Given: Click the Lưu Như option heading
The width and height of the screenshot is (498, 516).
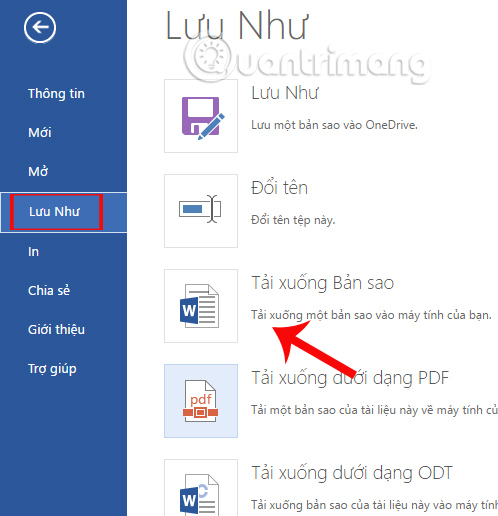Looking at the screenshot, I should (285, 93).
